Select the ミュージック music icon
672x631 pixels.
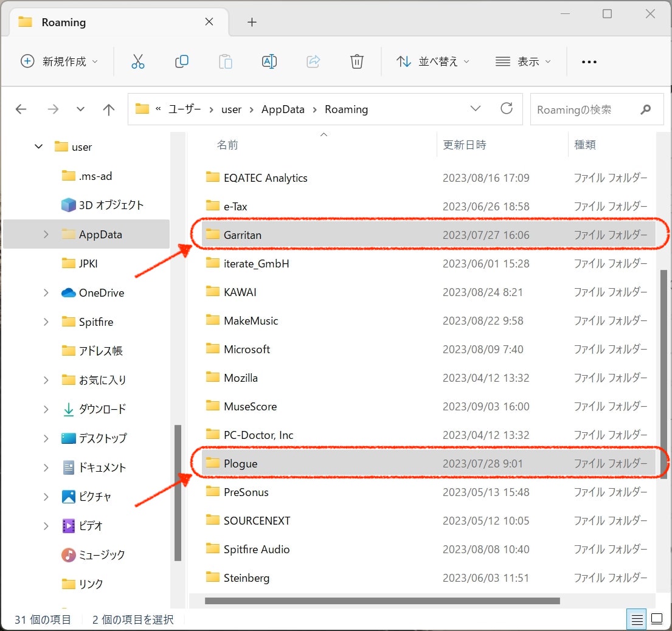tap(68, 555)
